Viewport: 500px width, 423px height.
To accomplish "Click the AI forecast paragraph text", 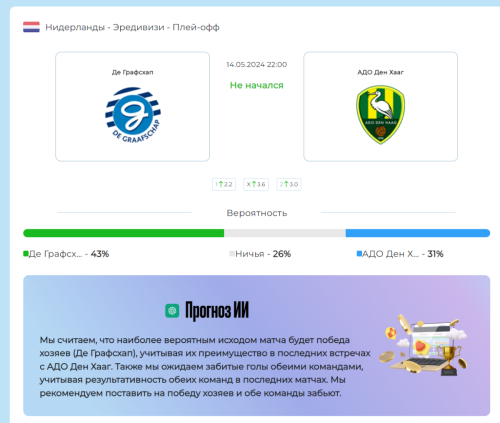I will click(x=205, y=367).
